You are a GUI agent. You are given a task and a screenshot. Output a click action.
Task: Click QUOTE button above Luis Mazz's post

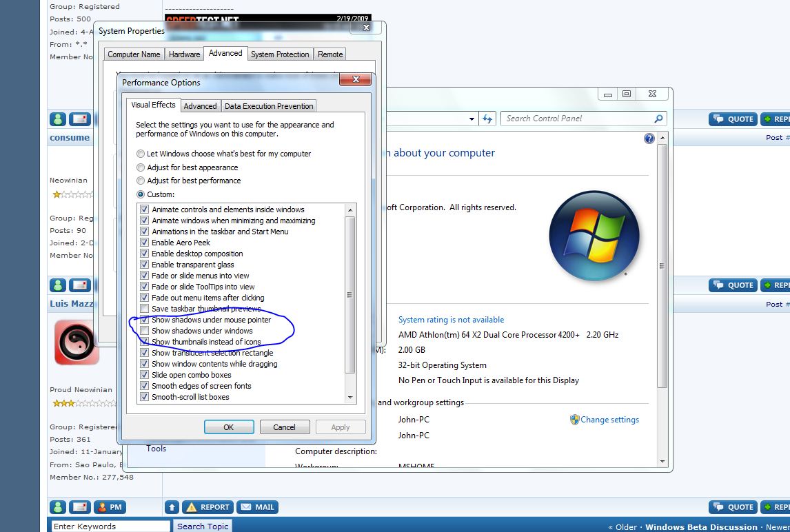[733, 285]
